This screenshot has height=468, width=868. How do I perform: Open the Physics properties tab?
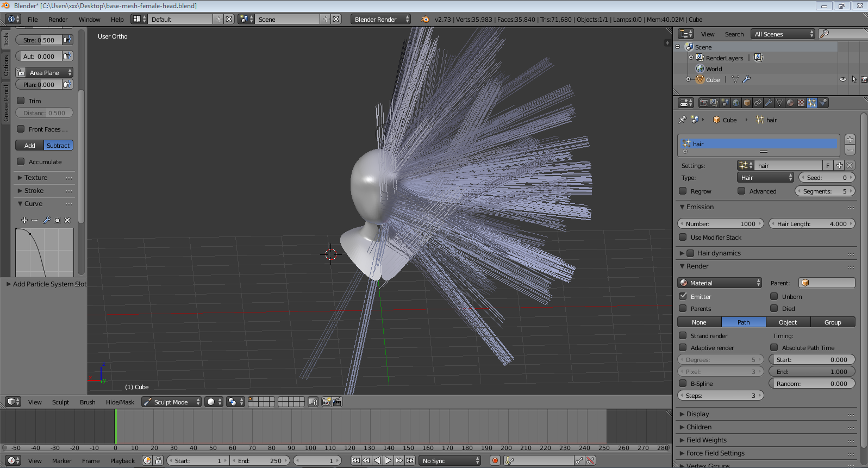(x=823, y=103)
